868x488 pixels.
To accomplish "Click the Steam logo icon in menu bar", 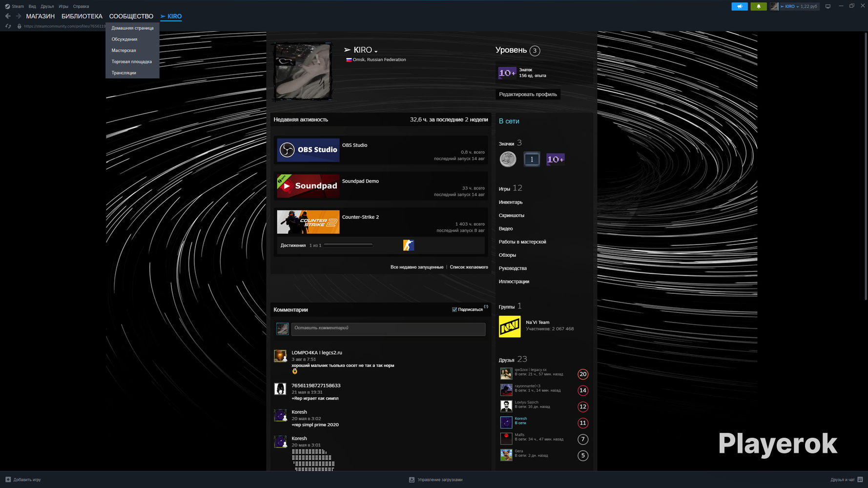I will pyautogui.click(x=7, y=6).
